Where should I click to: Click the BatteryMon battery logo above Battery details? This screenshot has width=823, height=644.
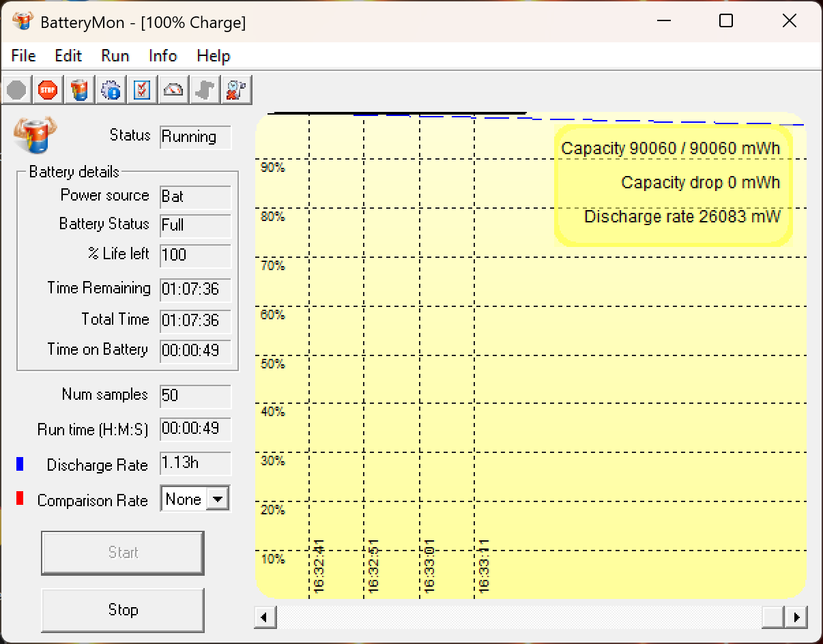(34, 135)
